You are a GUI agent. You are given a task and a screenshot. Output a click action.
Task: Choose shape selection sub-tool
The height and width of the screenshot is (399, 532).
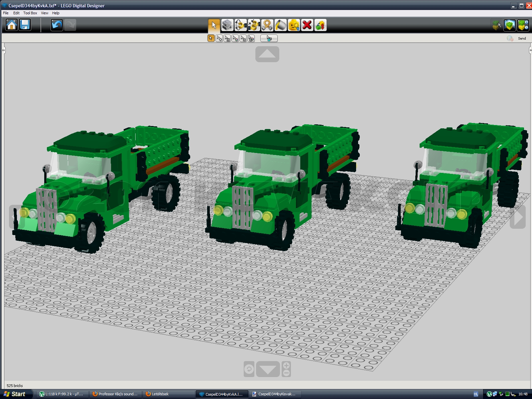tap(243, 38)
